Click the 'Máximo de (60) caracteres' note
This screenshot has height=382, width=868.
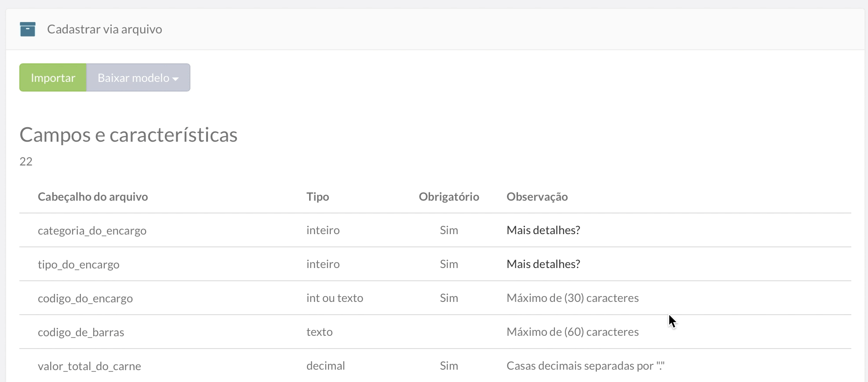click(x=573, y=332)
